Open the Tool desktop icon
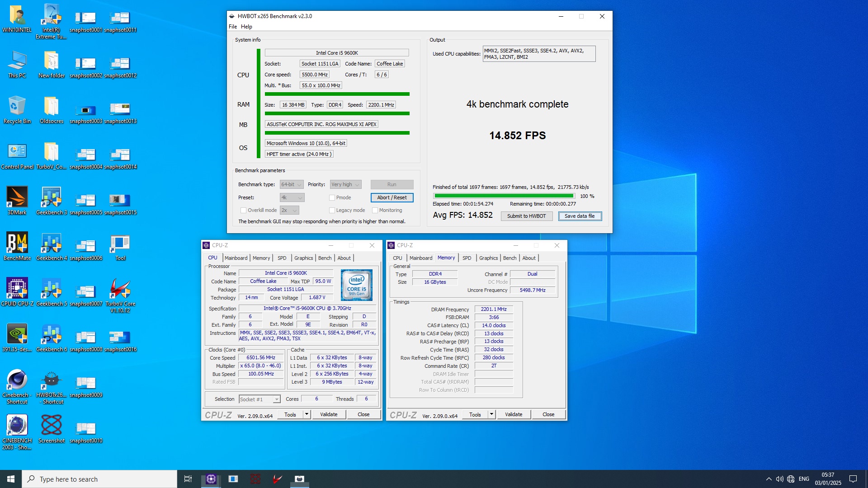Viewport: 868px width, 488px height. 120,247
